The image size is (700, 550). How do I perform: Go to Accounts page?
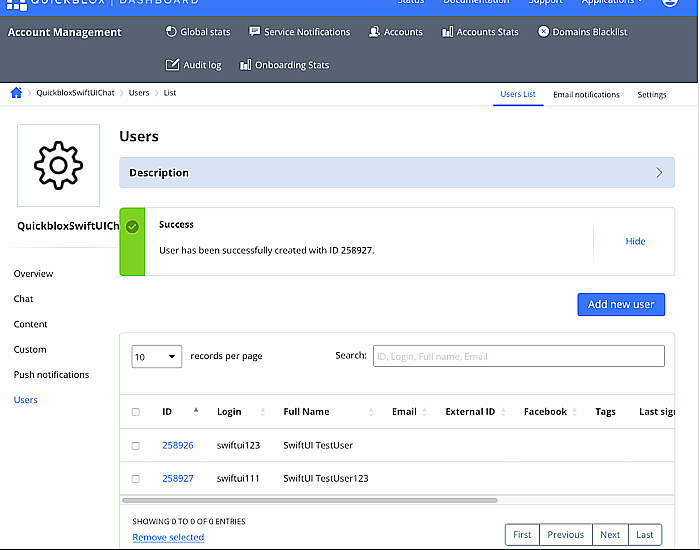point(396,32)
